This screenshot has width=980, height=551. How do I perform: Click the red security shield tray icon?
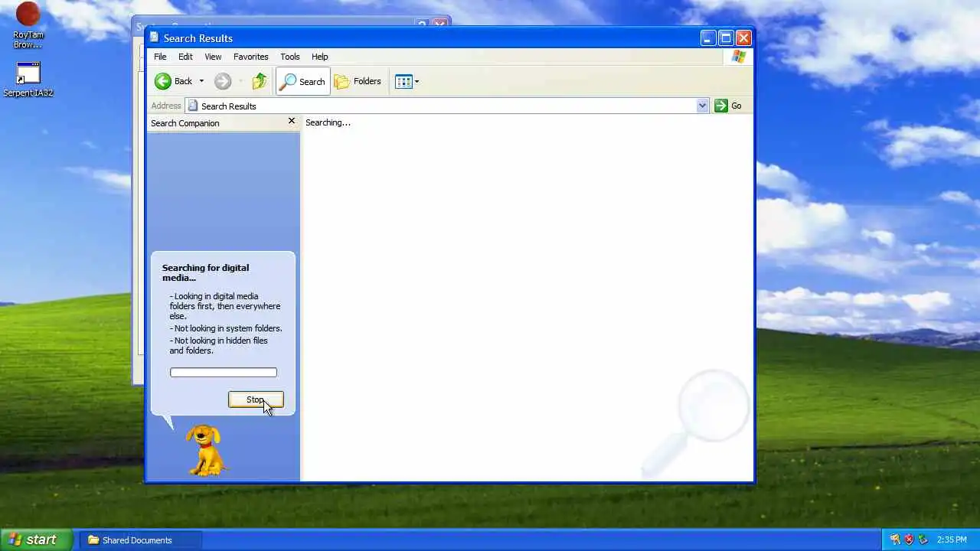(909, 540)
